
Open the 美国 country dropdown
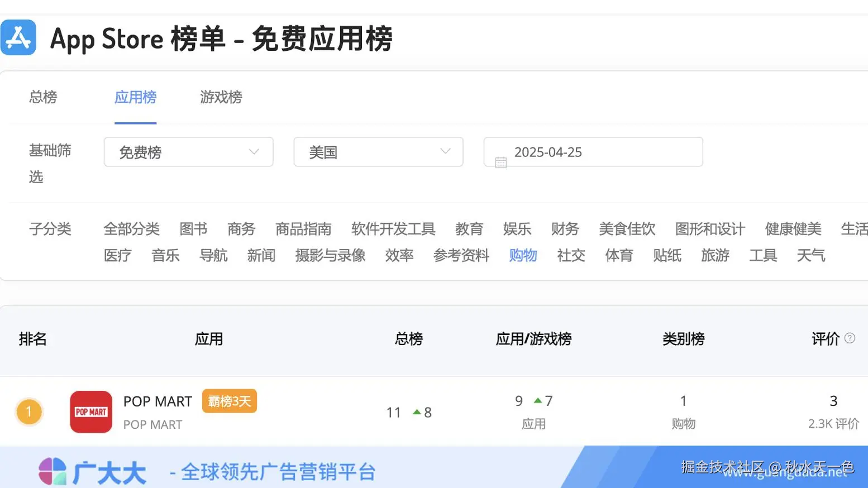tap(379, 152)
